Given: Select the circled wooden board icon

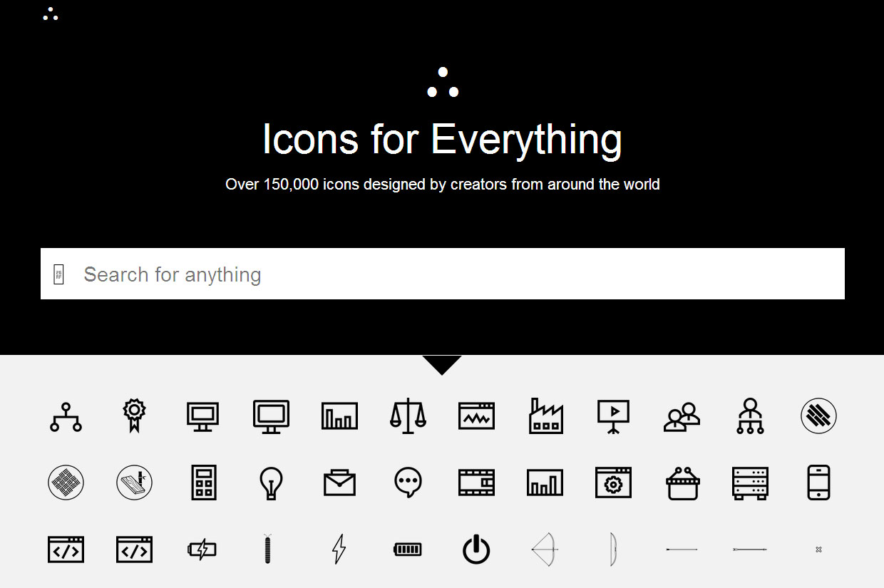Looking at the screenshot, I should coord(134,483).
